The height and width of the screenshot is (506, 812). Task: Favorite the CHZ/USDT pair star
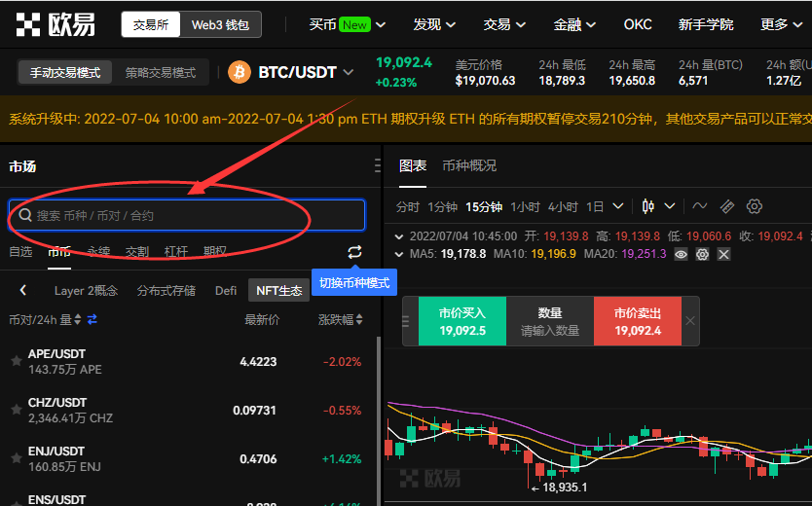point(17,410)
